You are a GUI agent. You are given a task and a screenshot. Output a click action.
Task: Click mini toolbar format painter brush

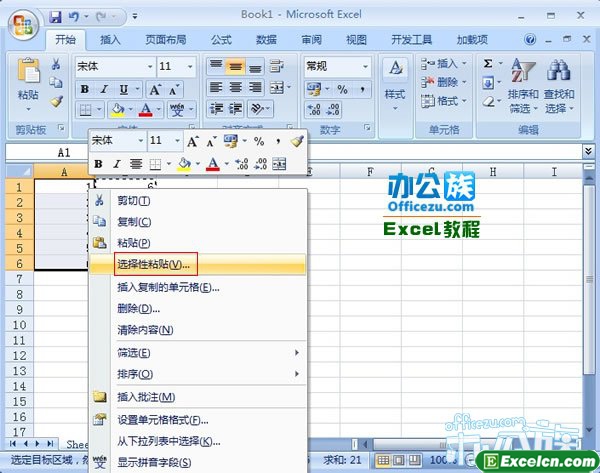[297, 141]
